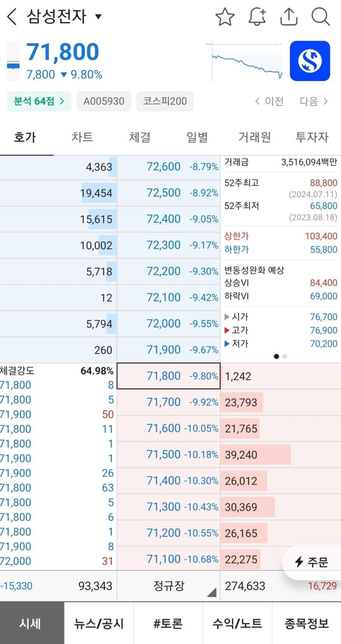Screen dimensions: 341x644
Task: Go to the 다음 next stock
Action: tap(314, 101)
